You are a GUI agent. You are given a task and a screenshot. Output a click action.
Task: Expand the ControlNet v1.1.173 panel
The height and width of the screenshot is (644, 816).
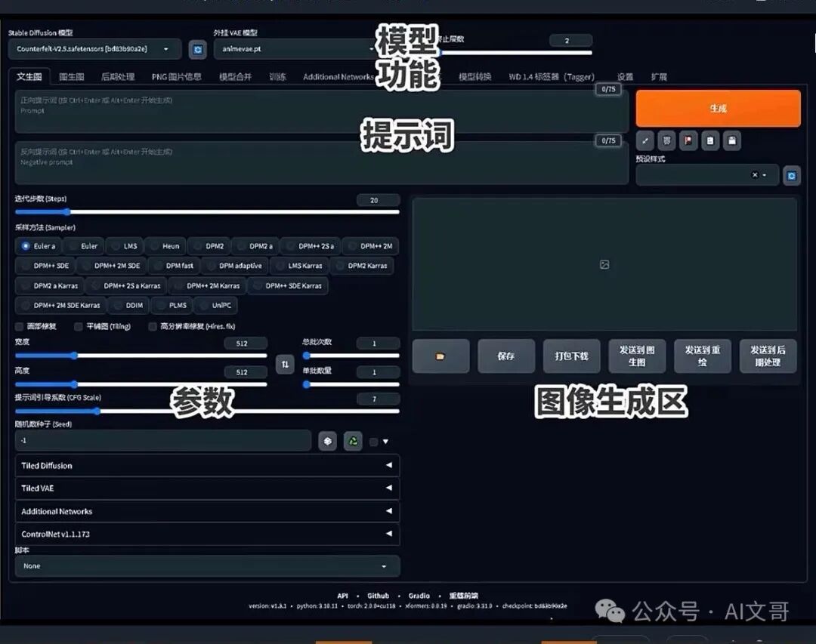click(207, 534)
